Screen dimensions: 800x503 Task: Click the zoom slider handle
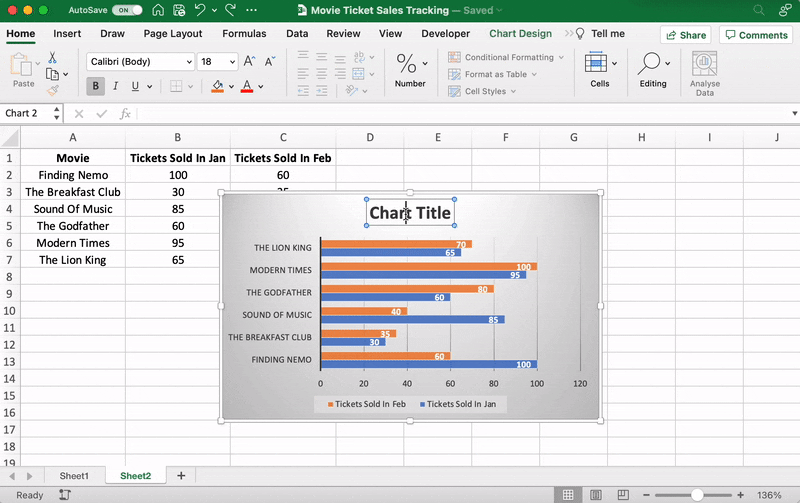pos(697,495)
